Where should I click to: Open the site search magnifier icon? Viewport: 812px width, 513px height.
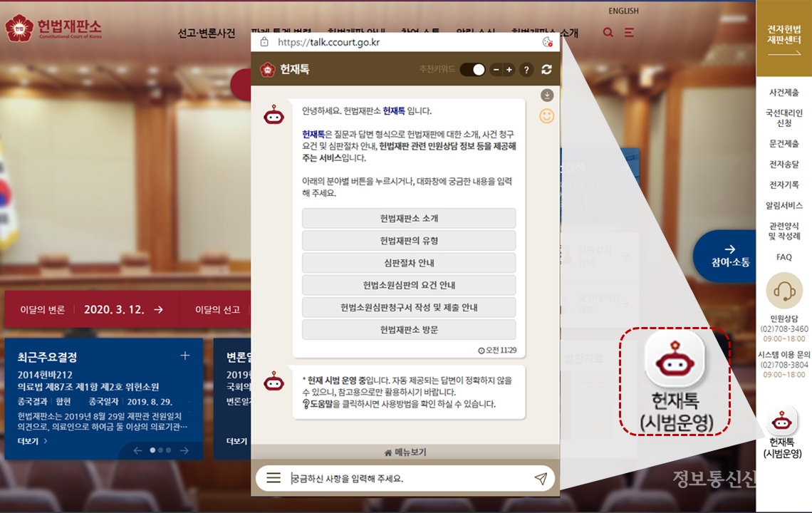tap(607, 32)
